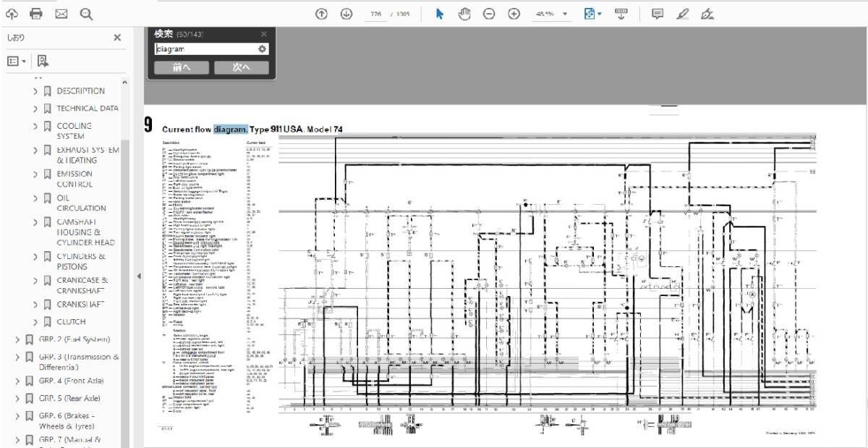Expand the CLUTCH bookmark
The image size is (868, 448).
(x=35, y=322)
